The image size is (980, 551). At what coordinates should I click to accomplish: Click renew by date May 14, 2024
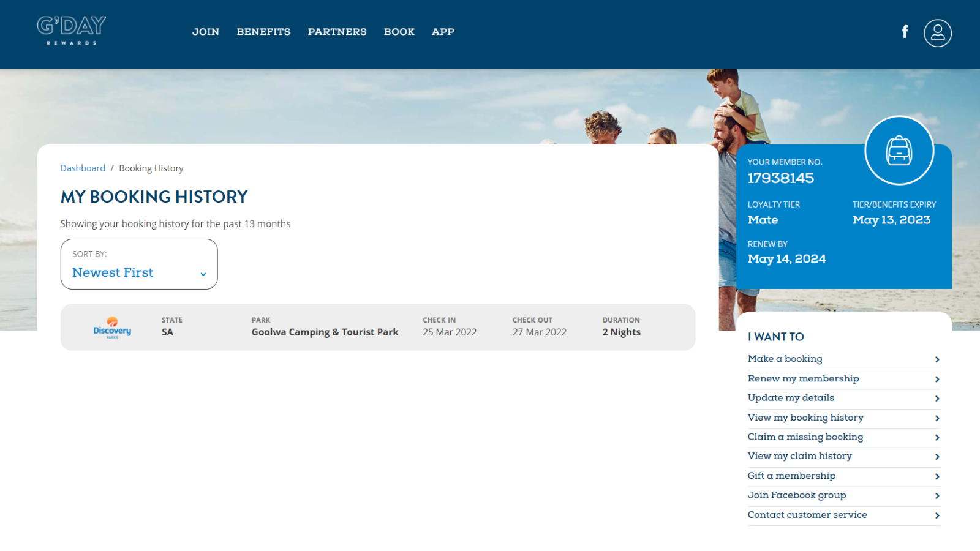786,259
